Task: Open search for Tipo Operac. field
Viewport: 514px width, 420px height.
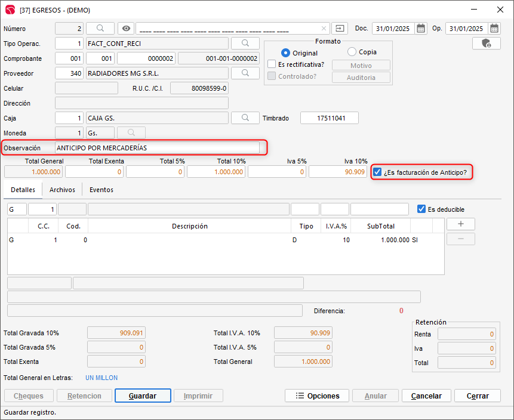Action: (x=245, y=44)
